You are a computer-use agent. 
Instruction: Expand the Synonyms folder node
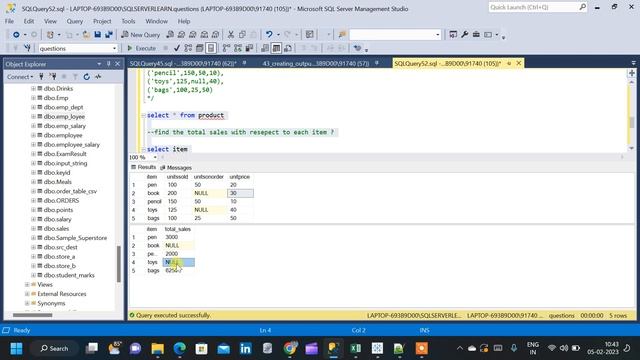pos(27,303)
